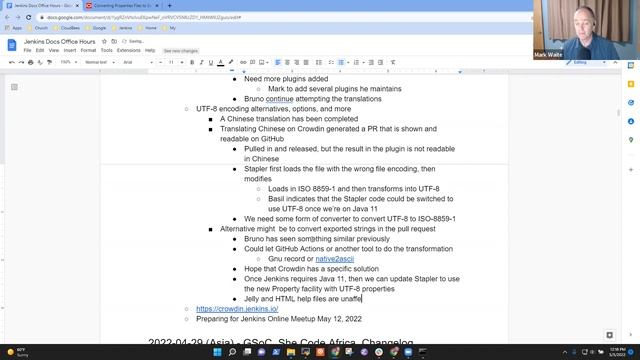
Task: Move document using the folder icon
Action: [x=114, y=41]
